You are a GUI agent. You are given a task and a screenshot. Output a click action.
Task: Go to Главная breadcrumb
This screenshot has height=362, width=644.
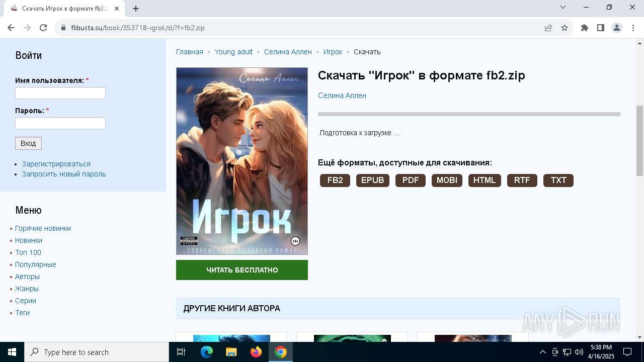point(190,52)
